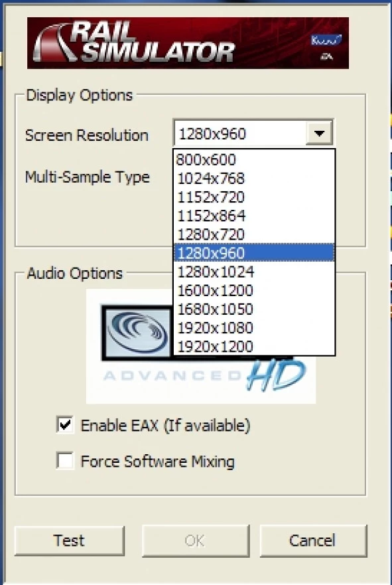The height and width of the screenshot is (585, 392).
Task: Choose 1024x768 from resolution list
Action: point(255,179)
